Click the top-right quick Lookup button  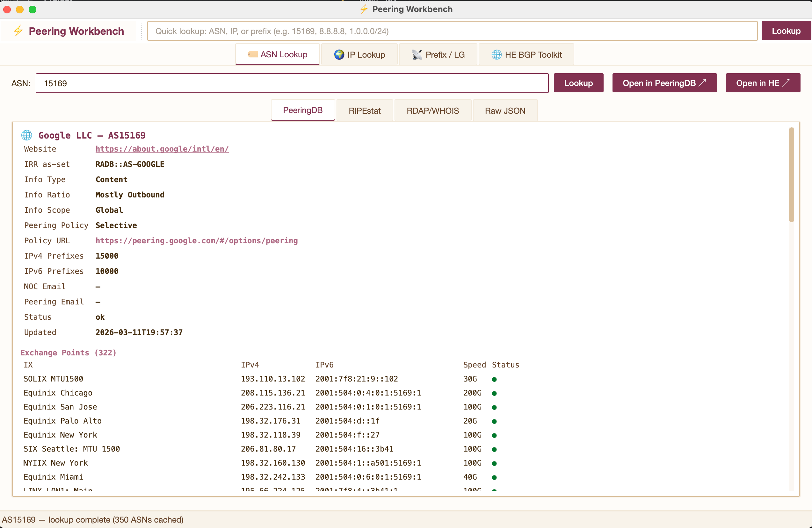click(786, 31)
